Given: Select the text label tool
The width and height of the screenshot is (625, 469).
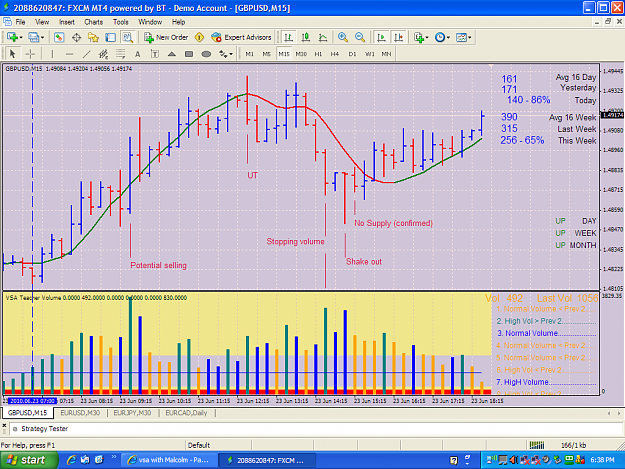Looking at the screenshot, I should 155,54.
